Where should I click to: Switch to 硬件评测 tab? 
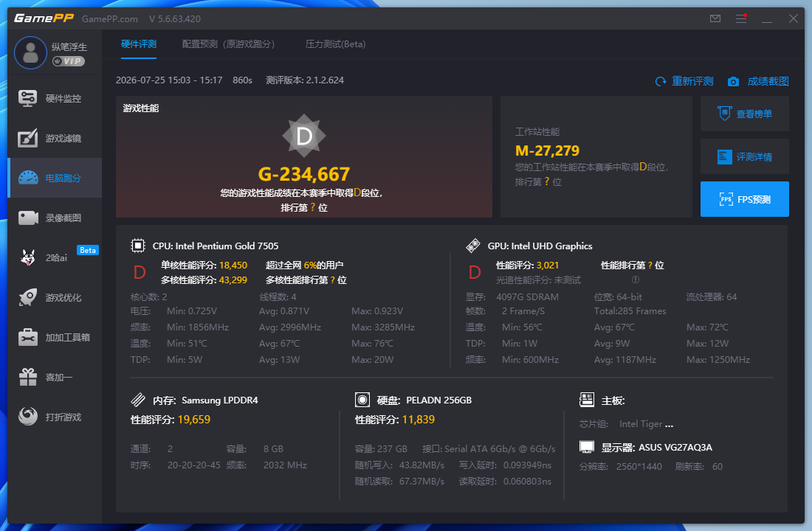pyautogui.click(x=139, y=44)
